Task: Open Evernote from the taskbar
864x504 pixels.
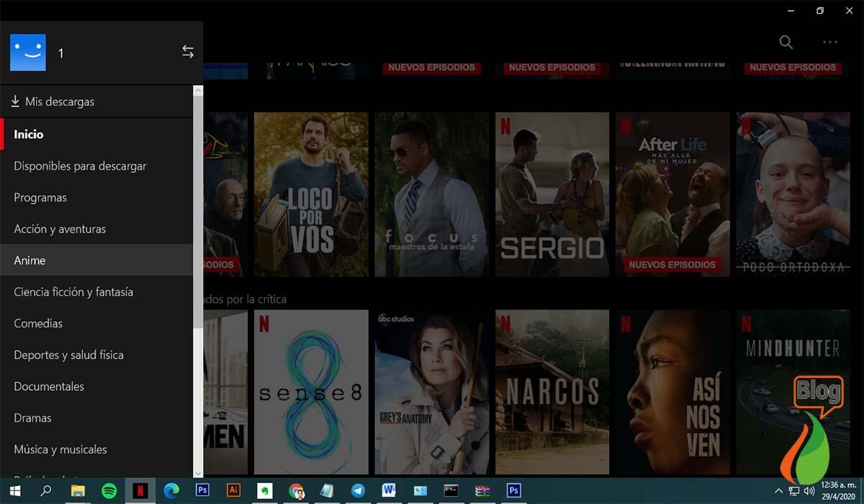Action: point(264,491)
